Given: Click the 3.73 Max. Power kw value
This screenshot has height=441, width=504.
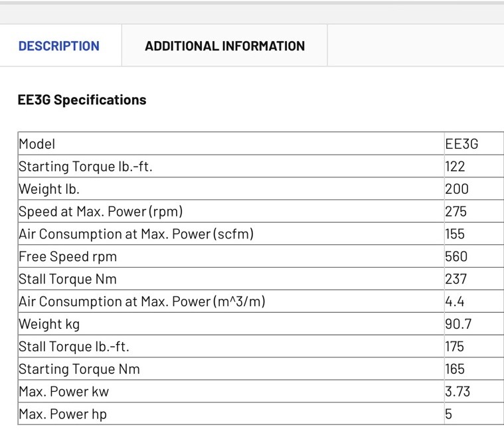Looking at the screenshot, I should click(x=458, y=391).
